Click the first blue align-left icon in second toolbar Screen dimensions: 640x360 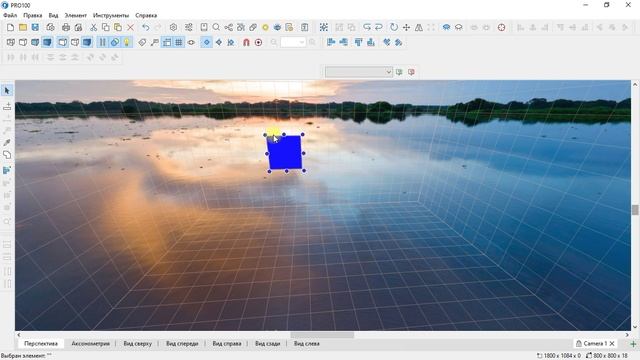331,42
